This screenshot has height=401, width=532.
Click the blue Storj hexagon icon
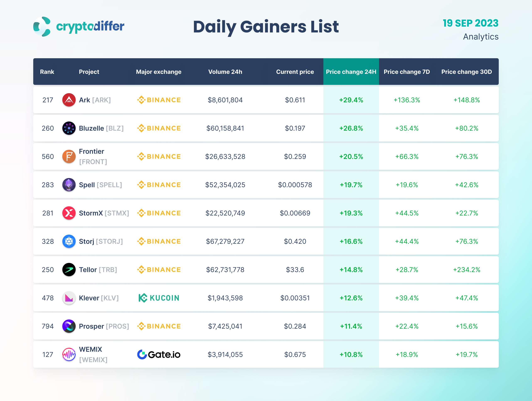(x=69, y=241)
